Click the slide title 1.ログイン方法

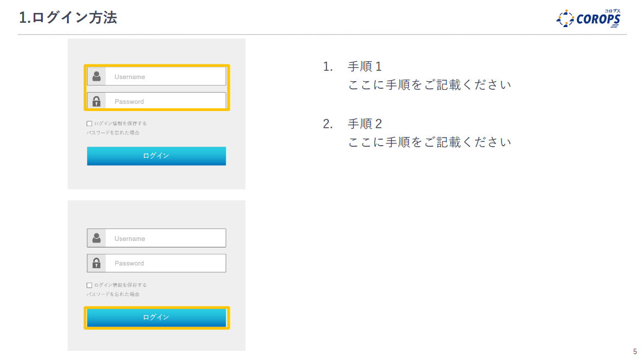68,18
